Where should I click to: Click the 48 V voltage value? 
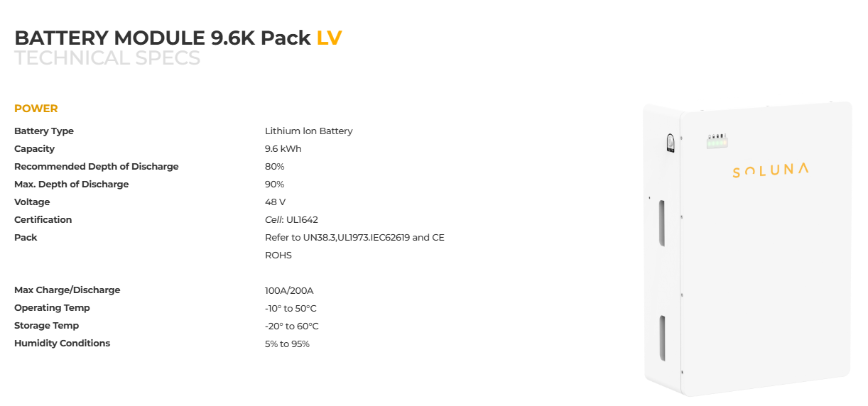[275, 202]
